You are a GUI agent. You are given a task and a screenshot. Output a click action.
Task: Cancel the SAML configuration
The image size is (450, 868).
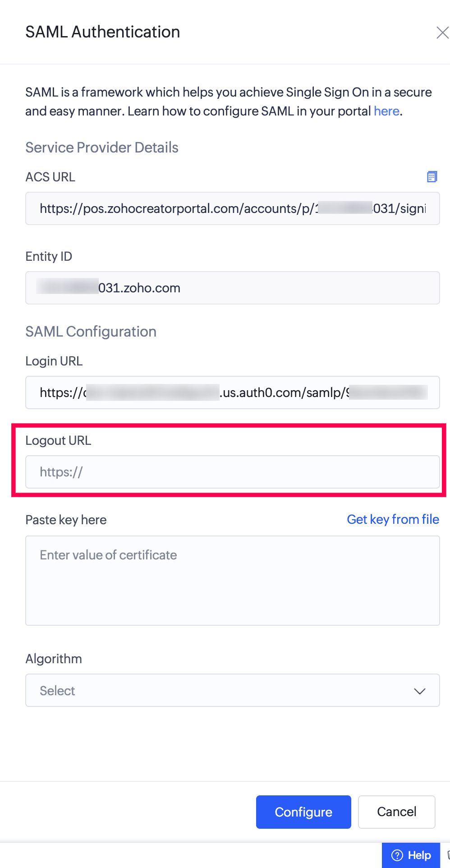coord(396,812)
